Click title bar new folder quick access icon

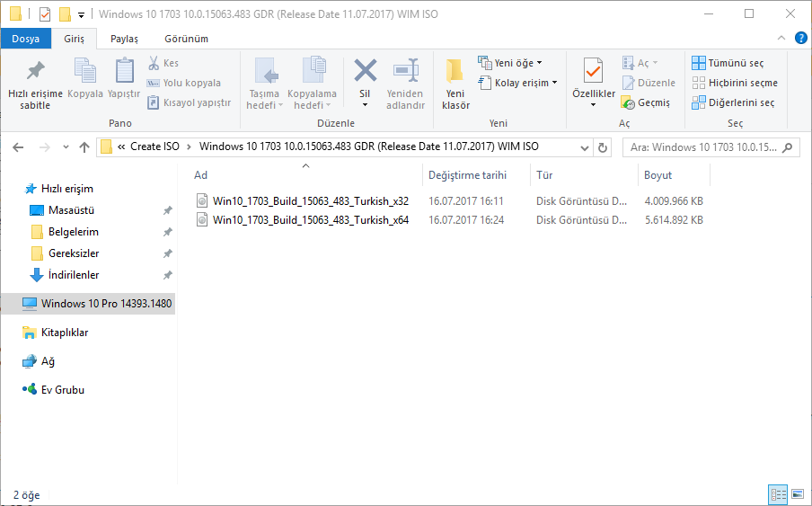65,14
